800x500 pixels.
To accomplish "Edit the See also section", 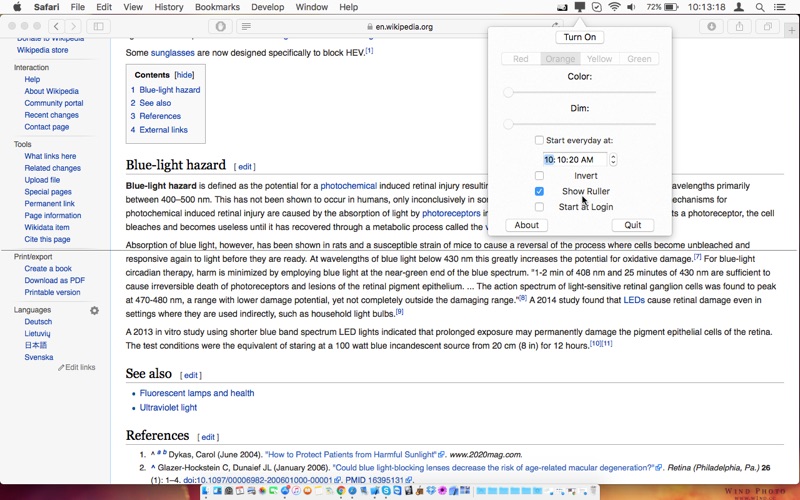I will coord(191,375).
